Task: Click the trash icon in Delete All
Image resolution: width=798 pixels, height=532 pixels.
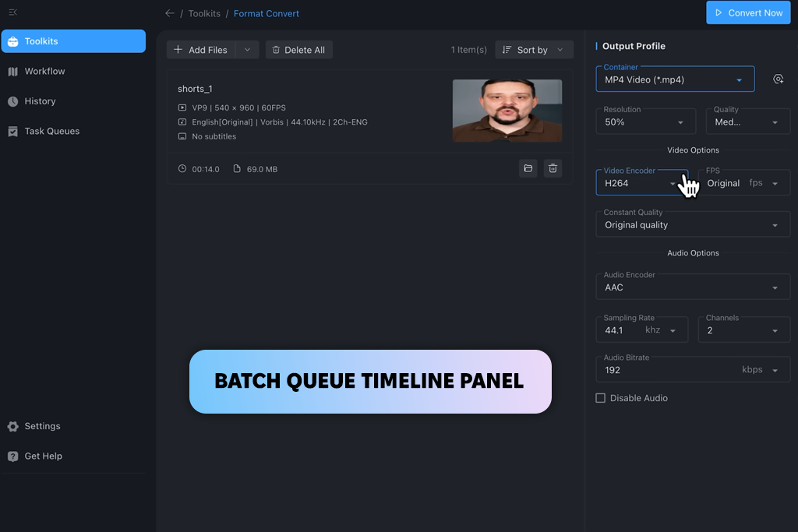Action: (x=276, y=50)
